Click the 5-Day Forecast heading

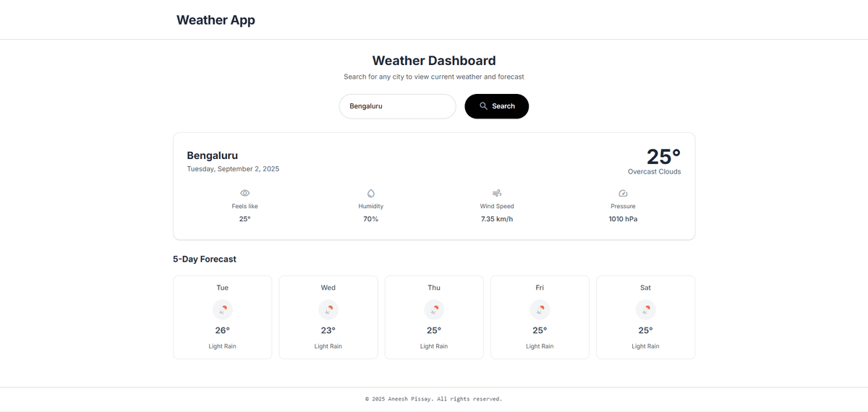205,259
